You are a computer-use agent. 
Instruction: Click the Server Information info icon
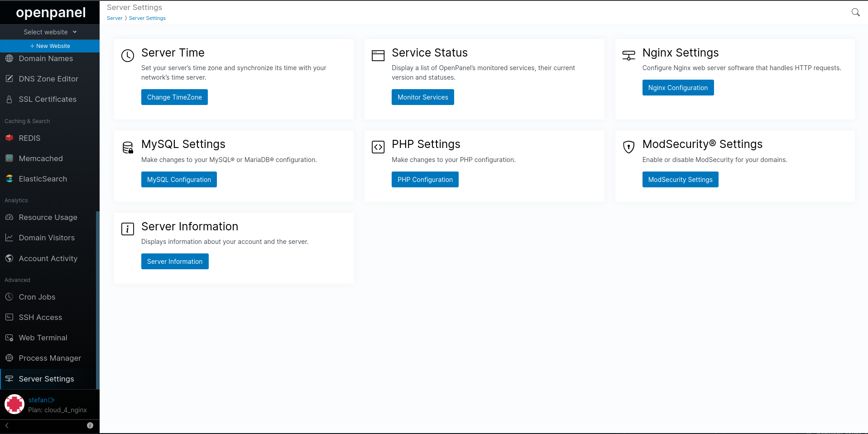(128, 229)
